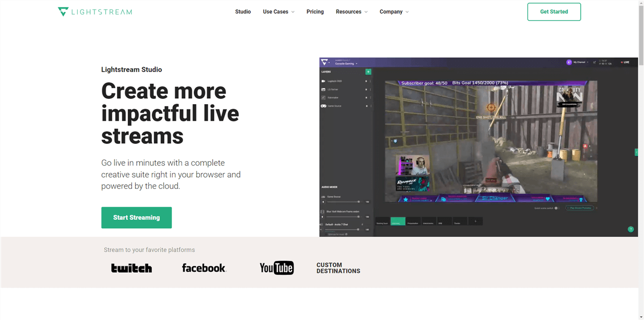Viewport: 644px width, 320px height.
Task: Expand the Company menu
Action: (x=394, y=12)
